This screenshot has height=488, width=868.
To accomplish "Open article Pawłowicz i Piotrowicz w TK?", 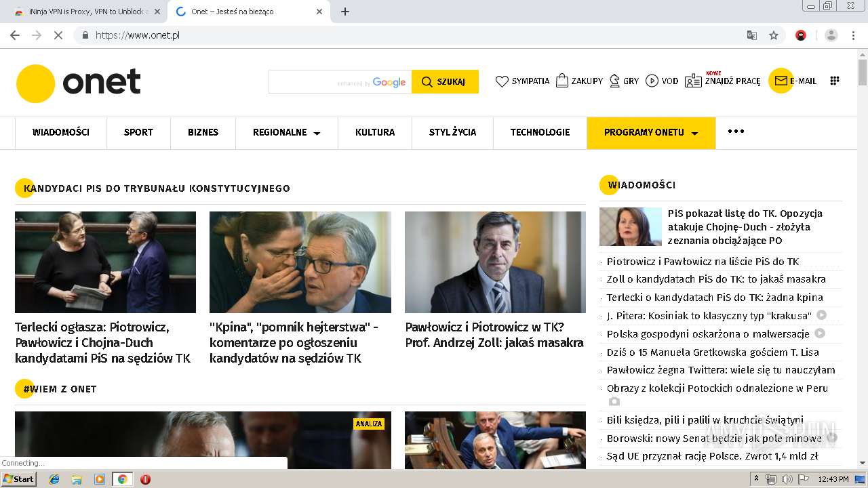I will 494,335.
